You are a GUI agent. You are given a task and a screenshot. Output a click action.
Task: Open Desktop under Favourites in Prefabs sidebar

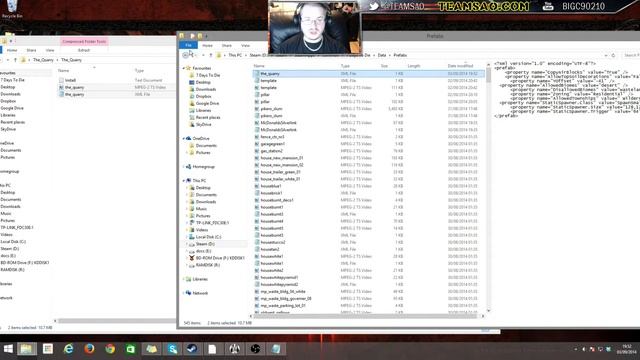(203, 82)
